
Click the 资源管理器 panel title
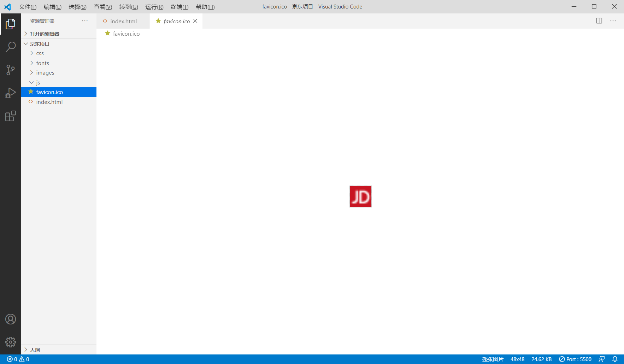(42, 21)
